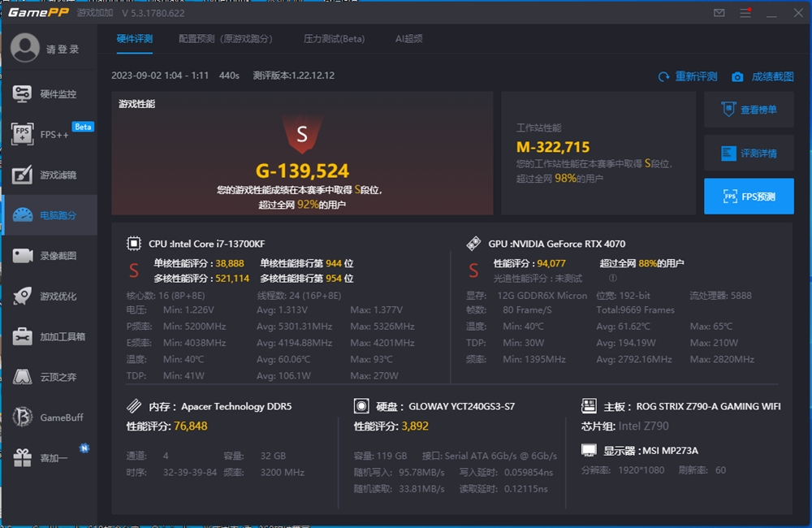Click the Intel Z790 chipset text

coord(643,426)
